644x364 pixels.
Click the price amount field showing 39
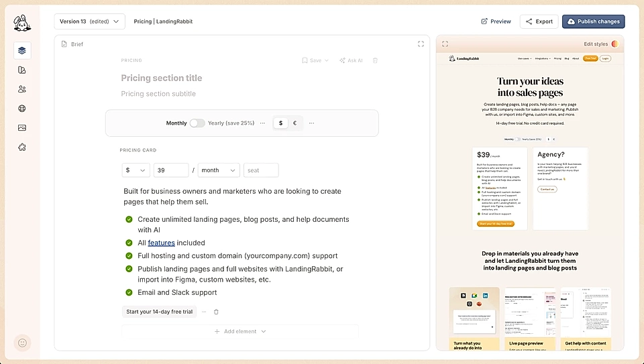(171, 170)
